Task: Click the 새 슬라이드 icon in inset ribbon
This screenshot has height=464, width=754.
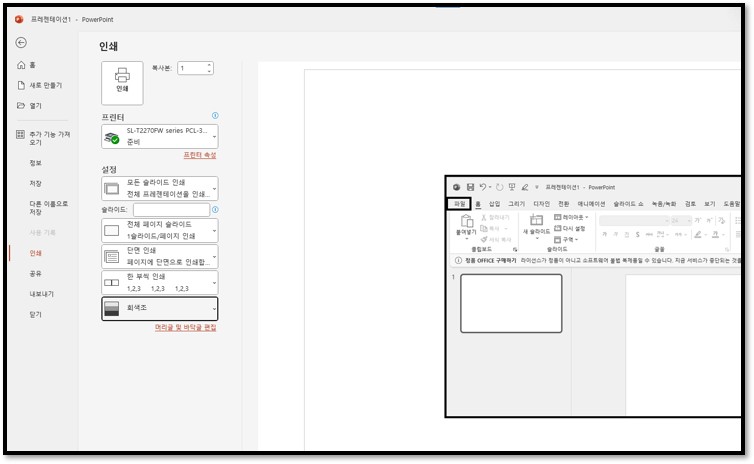Action: pyautogui.click(x=536, y=220)
